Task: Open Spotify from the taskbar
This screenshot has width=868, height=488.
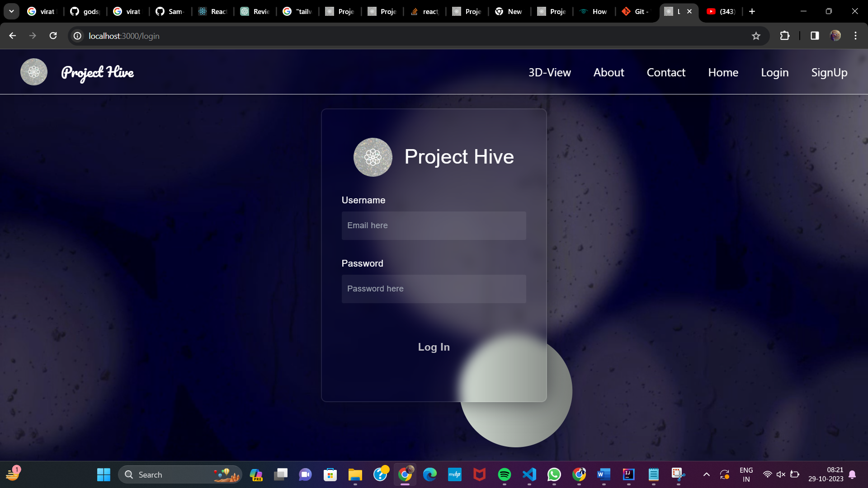Action: (x=504, y=474)
